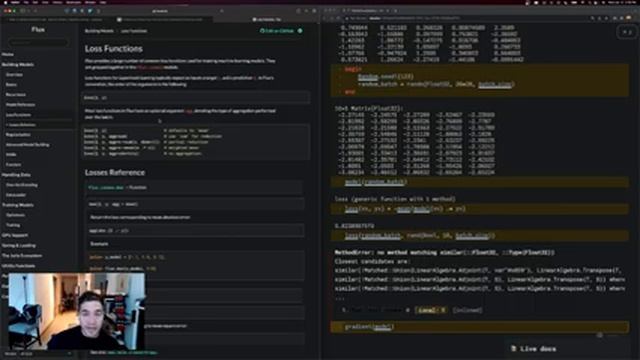Open Functors page in docs sidebar
The image size is (640, 360).
click(x=13, y=164)
